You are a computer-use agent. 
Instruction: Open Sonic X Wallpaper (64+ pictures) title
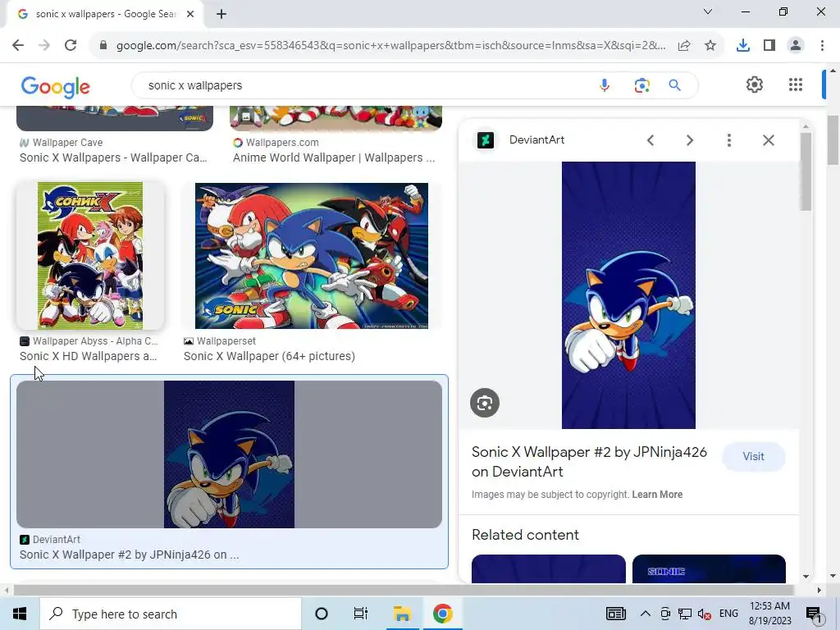tap(269, 356)
